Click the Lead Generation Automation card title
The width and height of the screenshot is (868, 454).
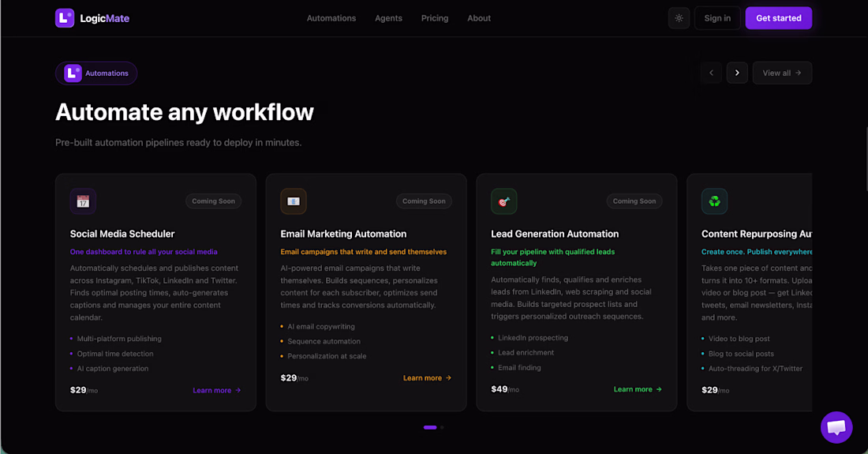pyautogui.click(x=555, y=235)
